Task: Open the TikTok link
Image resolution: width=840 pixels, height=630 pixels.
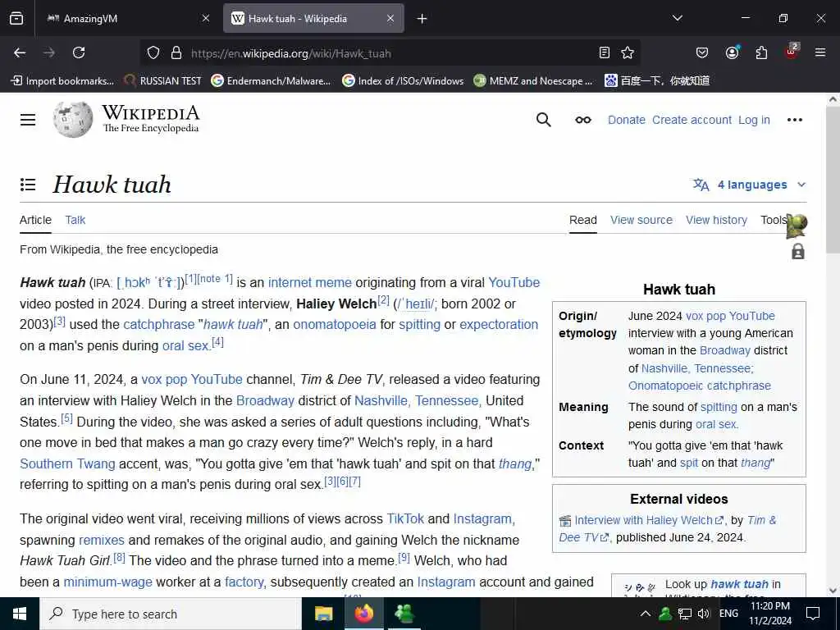Action: (x=405, y=518)
